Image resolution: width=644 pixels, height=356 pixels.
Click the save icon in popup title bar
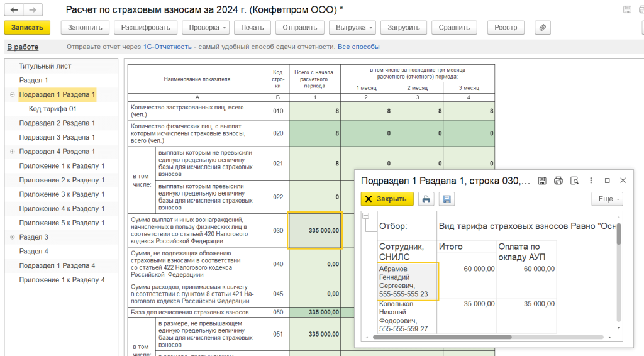coord(542,181)
